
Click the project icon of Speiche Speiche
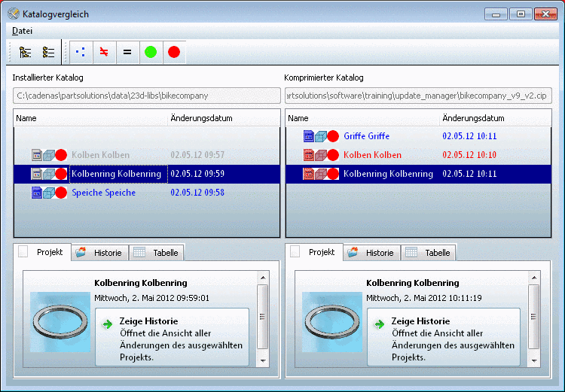point(37,193)
